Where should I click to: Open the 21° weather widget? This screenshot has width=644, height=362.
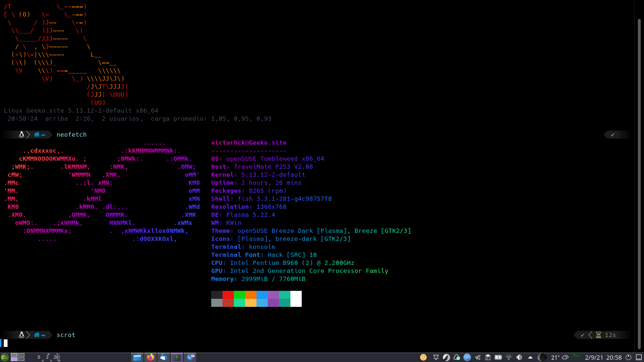coord(560,357)
